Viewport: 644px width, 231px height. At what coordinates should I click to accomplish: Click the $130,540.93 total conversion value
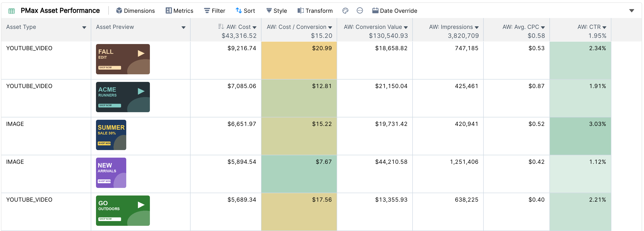click(x=388, y=36)
